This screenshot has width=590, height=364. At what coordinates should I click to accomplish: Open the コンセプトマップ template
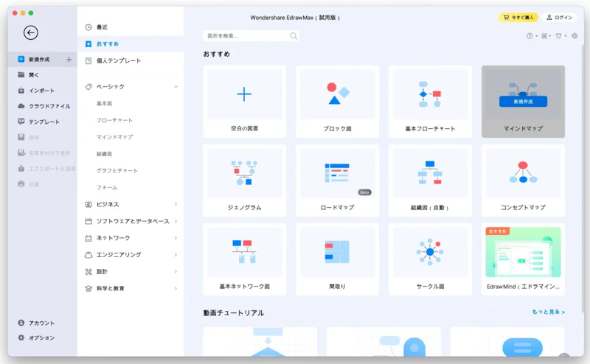pyautogui.click(x=523, y=181)
